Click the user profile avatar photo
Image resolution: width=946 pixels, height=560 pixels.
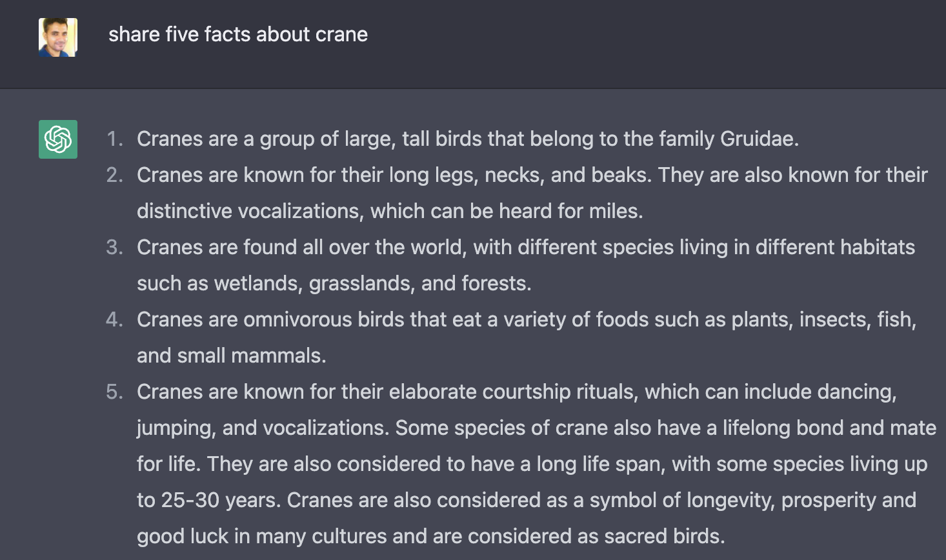point(58,37)
